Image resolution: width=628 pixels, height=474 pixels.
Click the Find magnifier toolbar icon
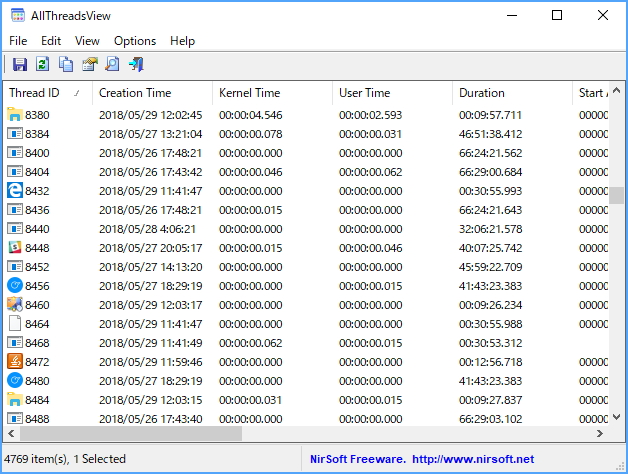113,64
